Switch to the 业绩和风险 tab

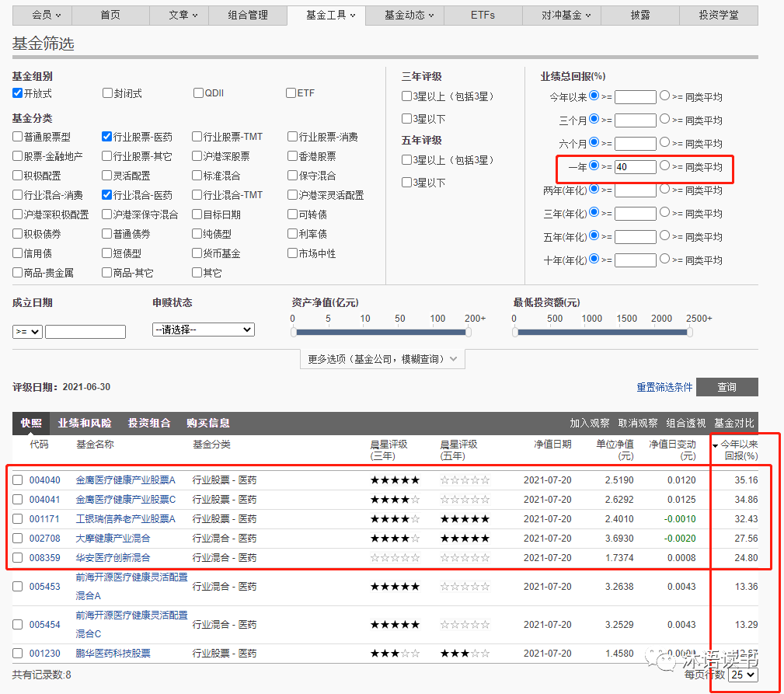point(85,424)
